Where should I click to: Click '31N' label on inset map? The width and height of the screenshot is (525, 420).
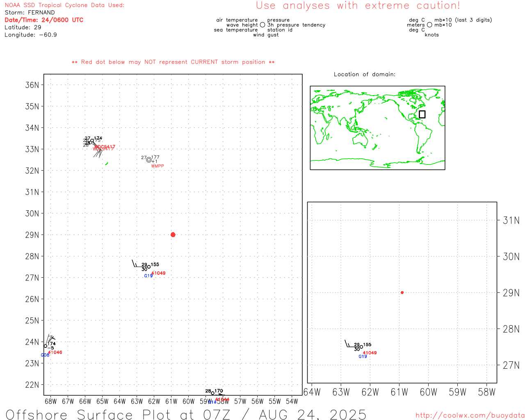pyautogui.click(x=511, y=221)
